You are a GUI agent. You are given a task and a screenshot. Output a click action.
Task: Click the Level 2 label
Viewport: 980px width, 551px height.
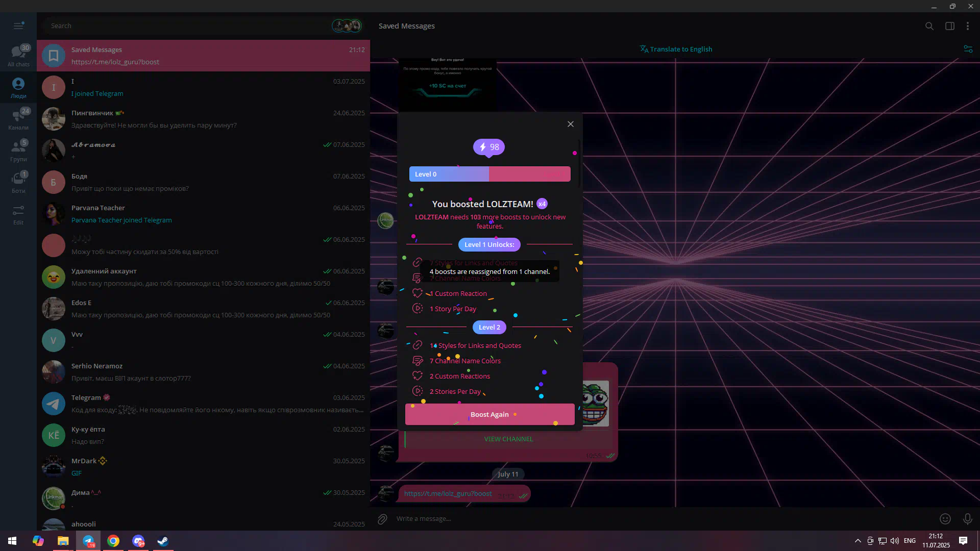coord(489,328)
